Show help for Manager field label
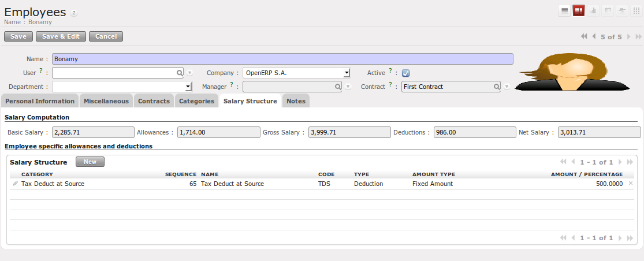 point(232,84)
